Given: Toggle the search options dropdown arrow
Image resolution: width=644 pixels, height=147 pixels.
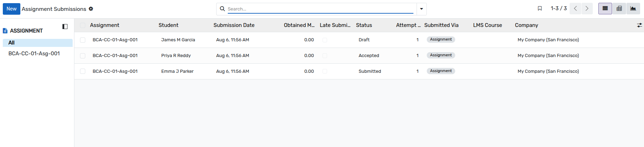Looking at the screenshot, I should [x=421, y=9].
